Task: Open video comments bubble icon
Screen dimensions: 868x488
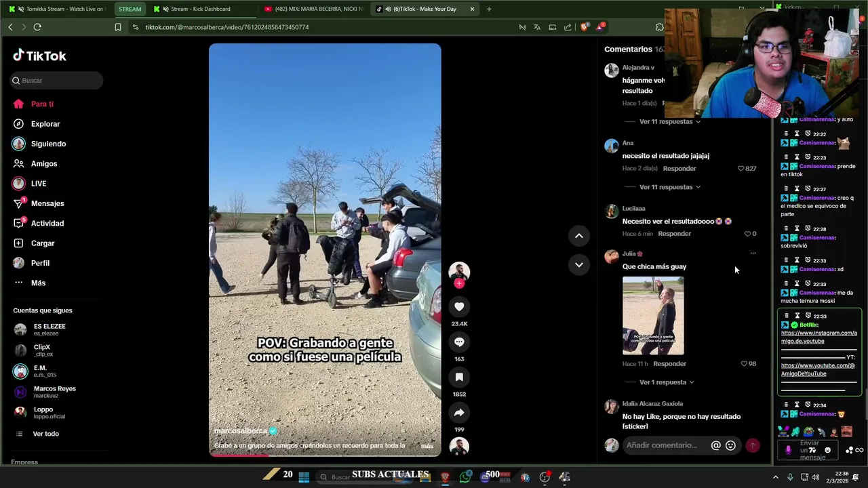Action: click(459, 342)
